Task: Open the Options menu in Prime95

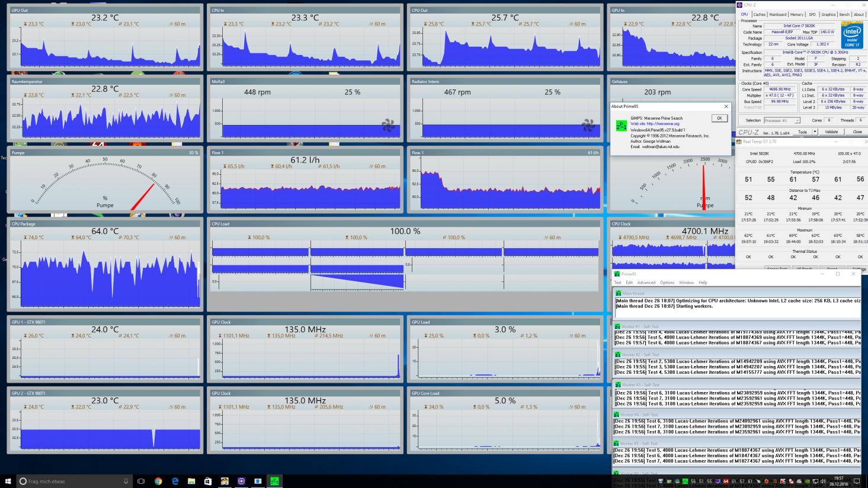Action: 667,282
